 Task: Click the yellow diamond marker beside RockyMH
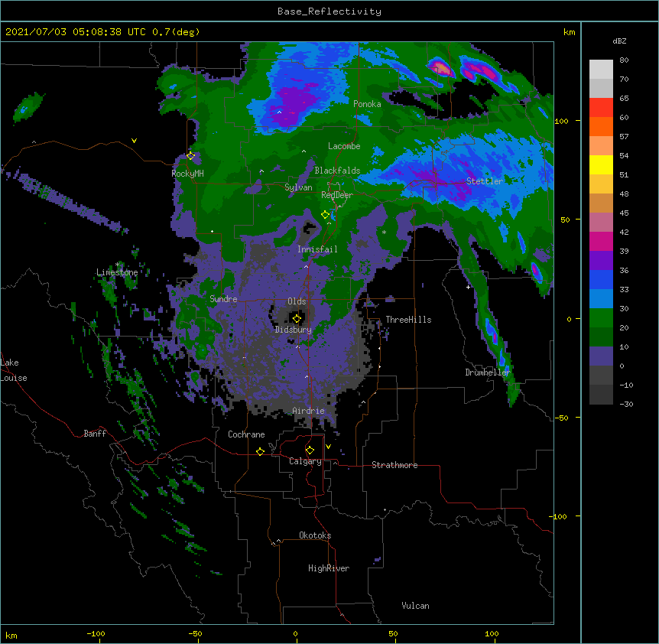tap(190, 156)
